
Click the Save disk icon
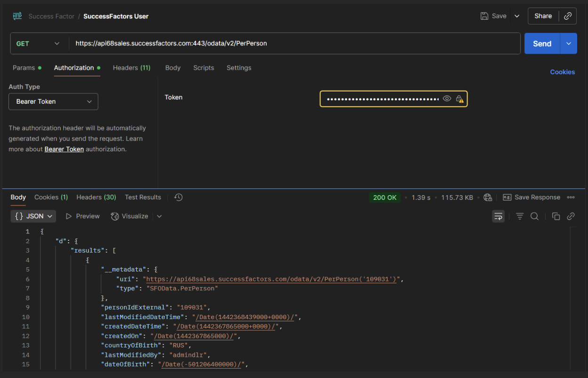click(484, 16)
